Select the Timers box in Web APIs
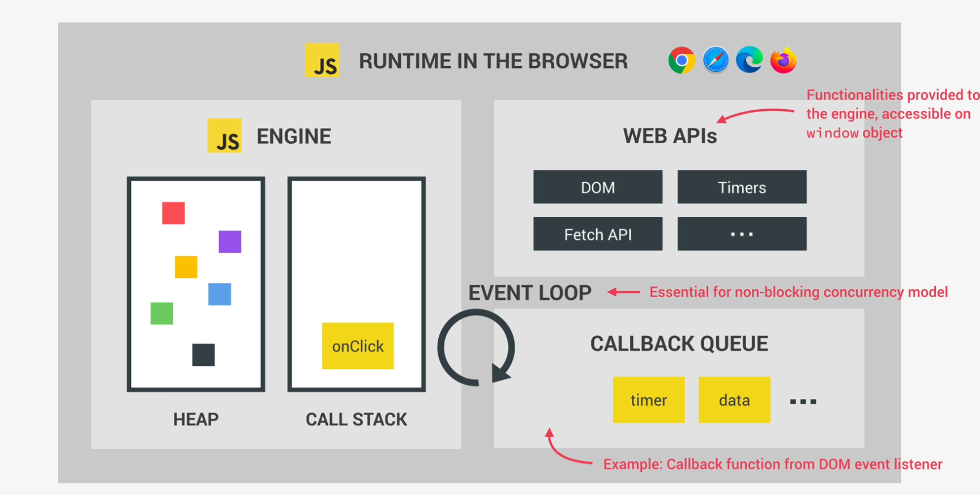This screenshot has height=495, width=980. [742, 187]
